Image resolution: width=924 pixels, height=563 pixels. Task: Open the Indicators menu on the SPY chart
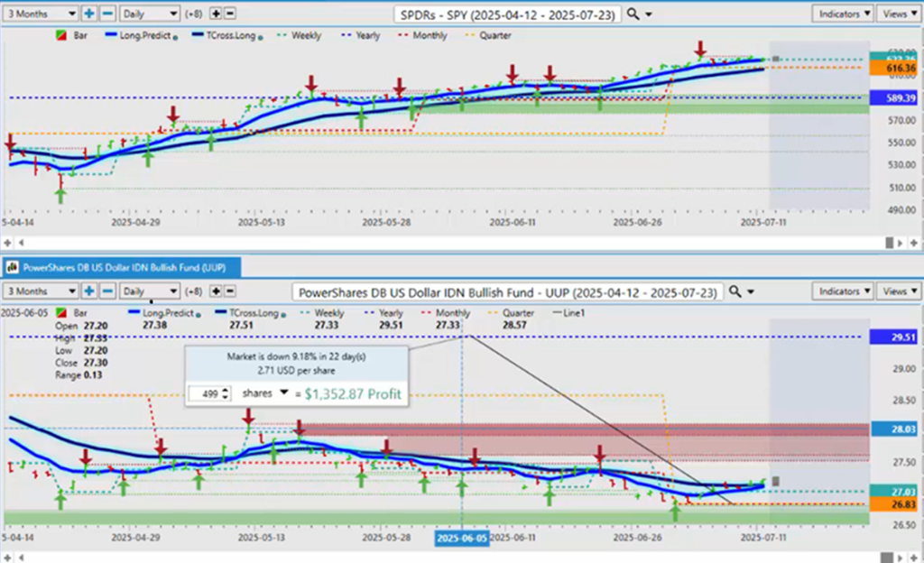[x=843, y=14]
